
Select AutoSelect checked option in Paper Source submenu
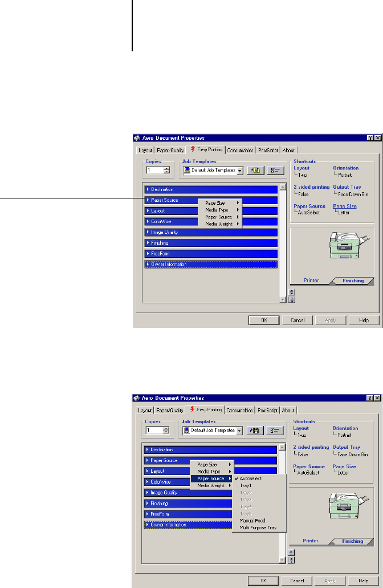click(x=250, y=478)
